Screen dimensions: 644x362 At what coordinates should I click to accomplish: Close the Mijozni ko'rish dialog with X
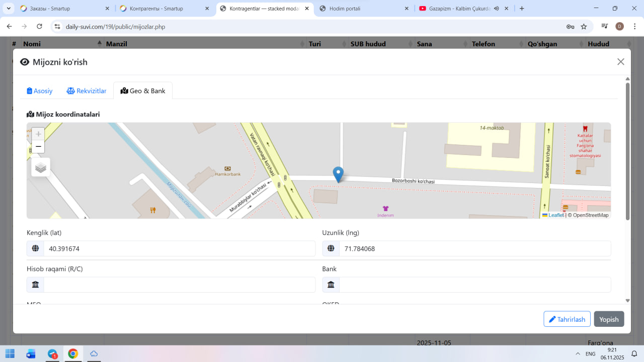620,62
